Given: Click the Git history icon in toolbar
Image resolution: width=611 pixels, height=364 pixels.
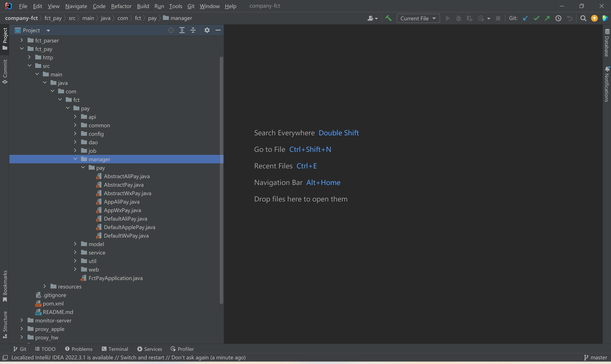Looking at the screenshot, I should pos(559,18).
